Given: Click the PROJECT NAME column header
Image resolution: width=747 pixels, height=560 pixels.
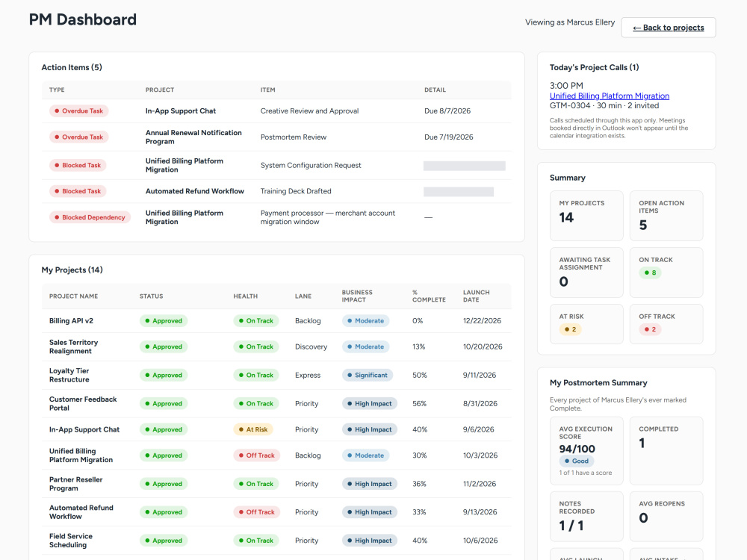Looking at the screenshot, I should coord(73,296).
